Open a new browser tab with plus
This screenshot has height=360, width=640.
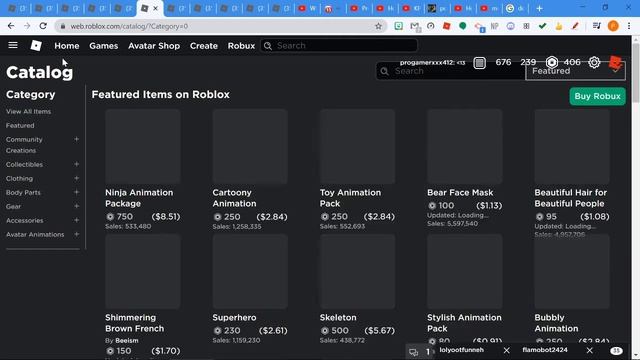click(x=539, y=8)
